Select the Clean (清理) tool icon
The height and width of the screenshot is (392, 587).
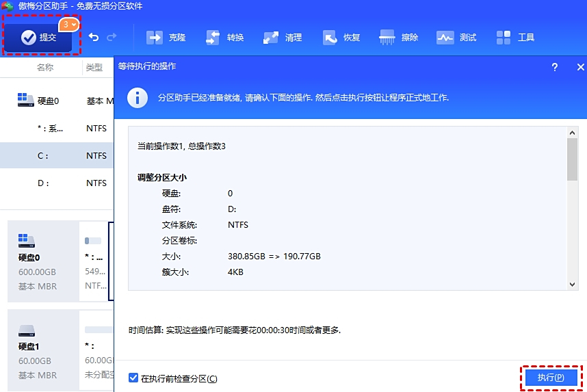tap(271, 38)
